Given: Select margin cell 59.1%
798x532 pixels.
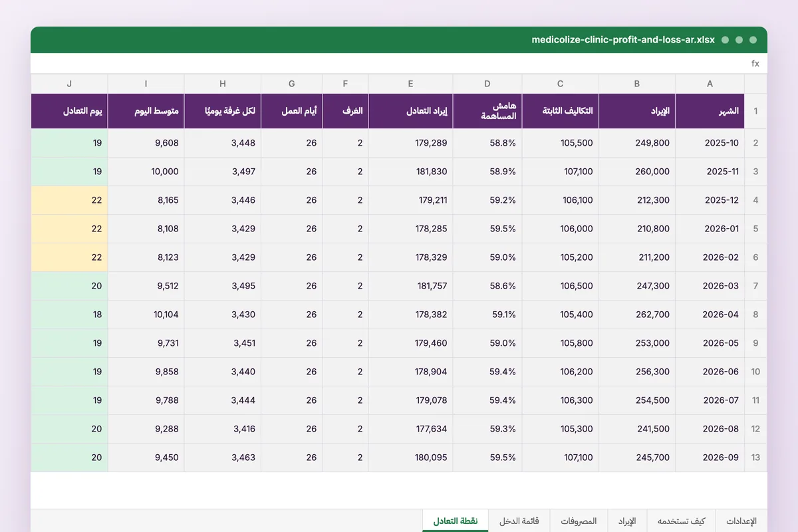Looking at the screenshot, I should coord(487,315).
